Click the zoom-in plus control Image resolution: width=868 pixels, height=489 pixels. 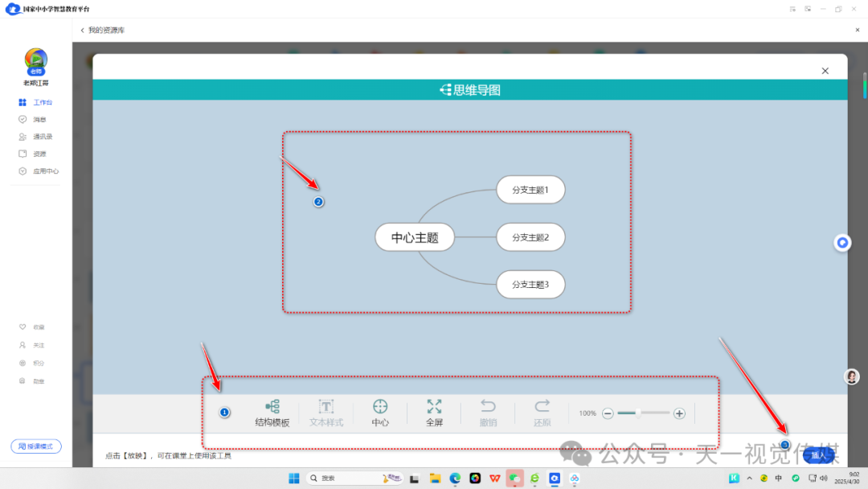[x=679, y=413]
